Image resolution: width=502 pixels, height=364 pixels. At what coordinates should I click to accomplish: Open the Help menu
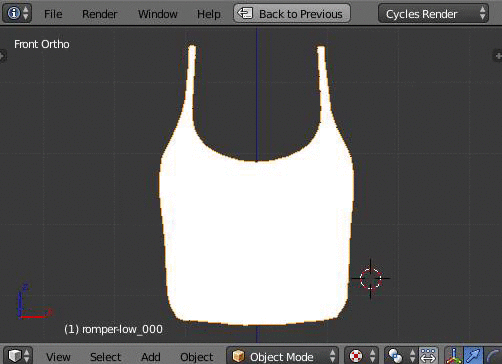click(209, 14)
